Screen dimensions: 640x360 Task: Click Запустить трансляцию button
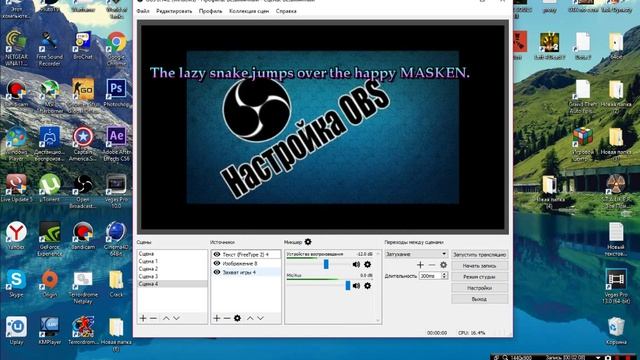coord(480,254)
